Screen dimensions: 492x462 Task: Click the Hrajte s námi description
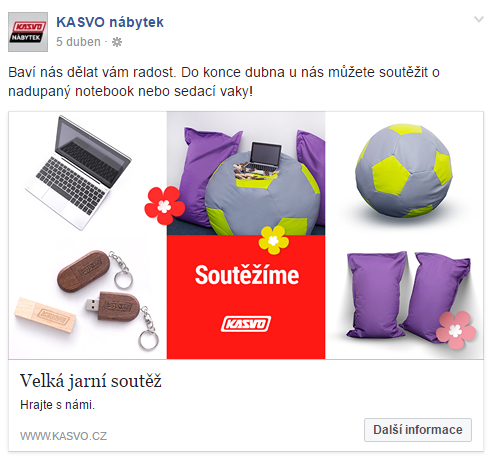tap(57, 405)
